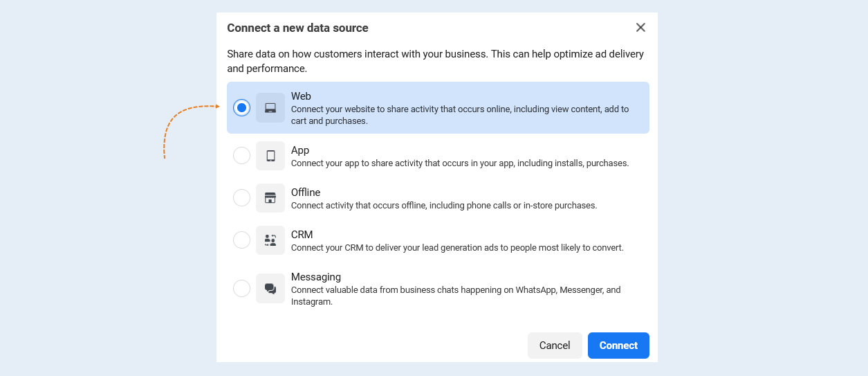Image resolution: width=868 pixels, height=376 pixels.
Task: Click 'Connect your app to share activity' description
Action: click(460, 163)
